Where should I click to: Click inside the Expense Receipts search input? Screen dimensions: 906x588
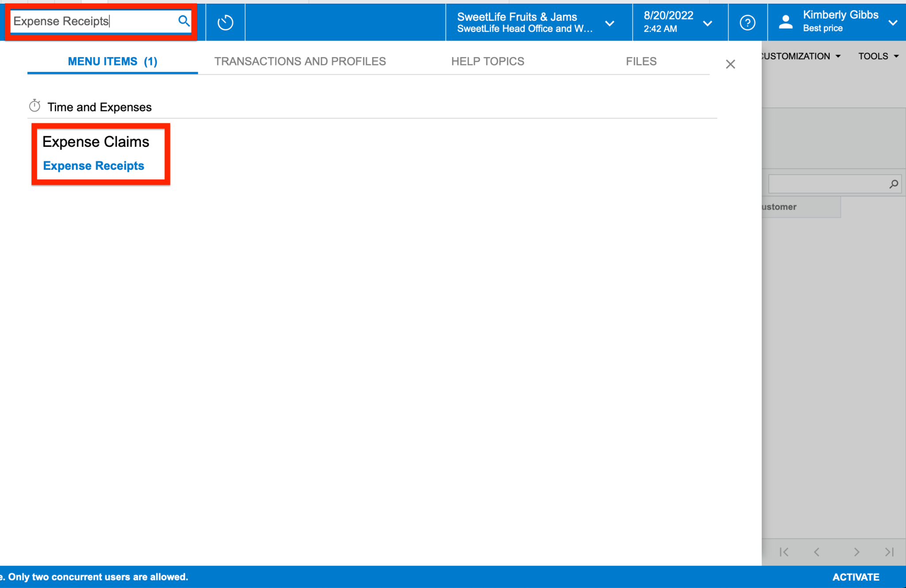click(88, 21)
